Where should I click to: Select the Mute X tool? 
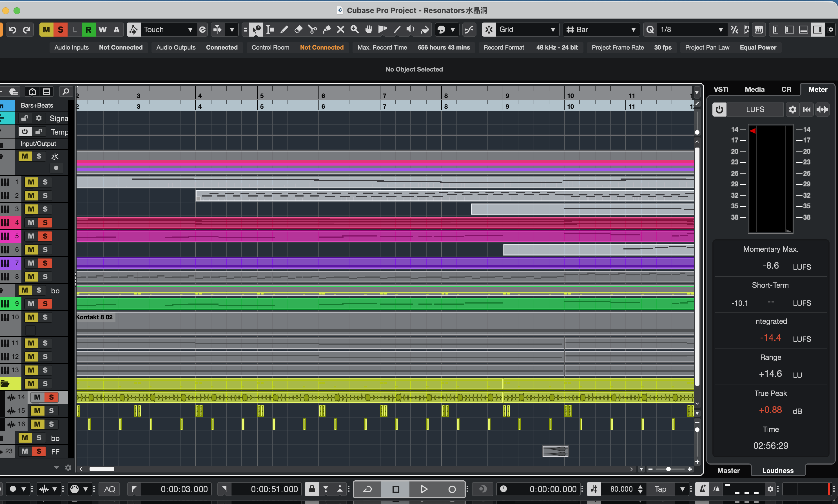[x=340, y=30]
